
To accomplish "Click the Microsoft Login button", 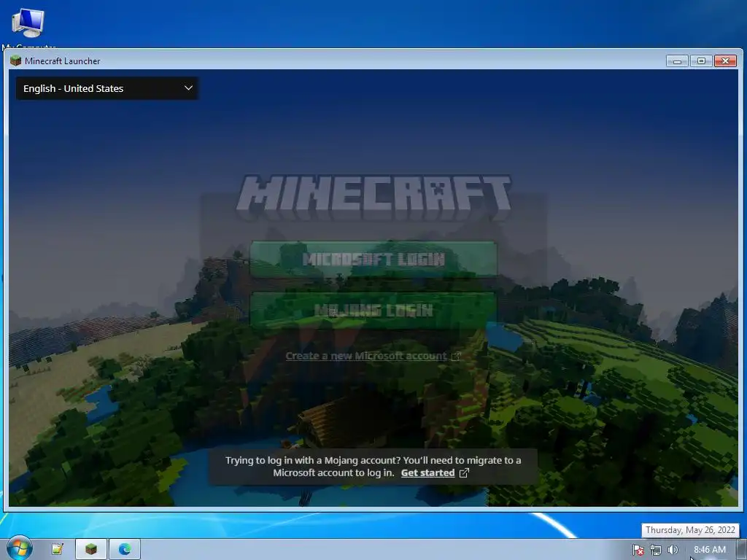I will [373, 259].
